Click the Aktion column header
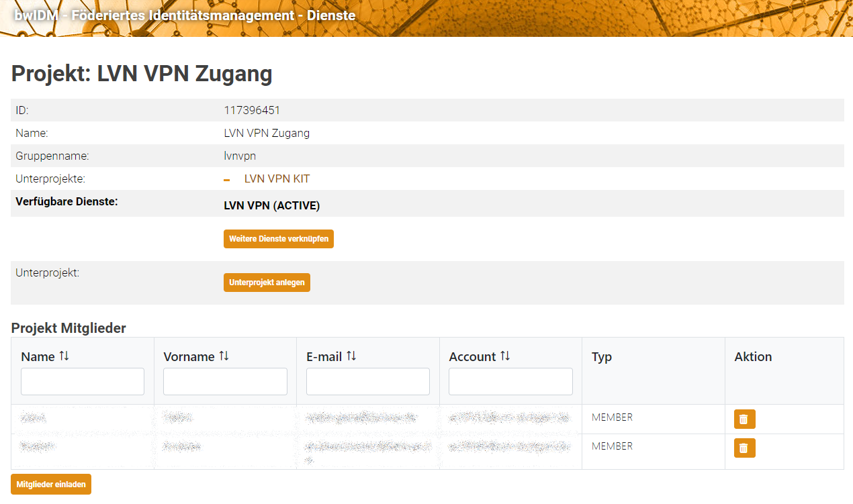 click(x=753, y=357)
